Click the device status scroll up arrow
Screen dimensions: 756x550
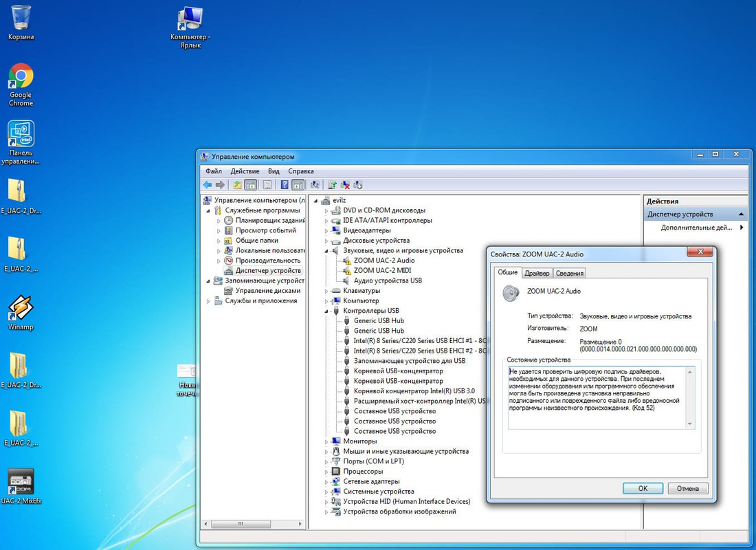click(x=690, y=372)
